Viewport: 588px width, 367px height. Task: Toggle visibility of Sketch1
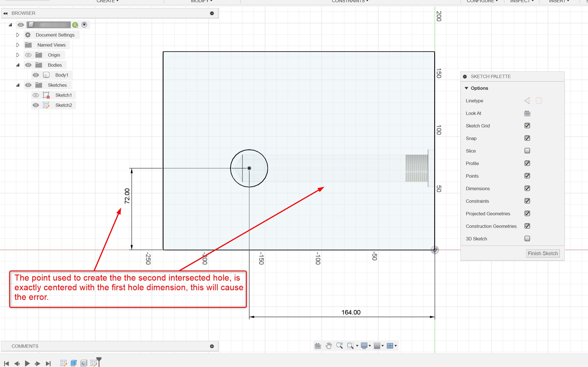36,95
